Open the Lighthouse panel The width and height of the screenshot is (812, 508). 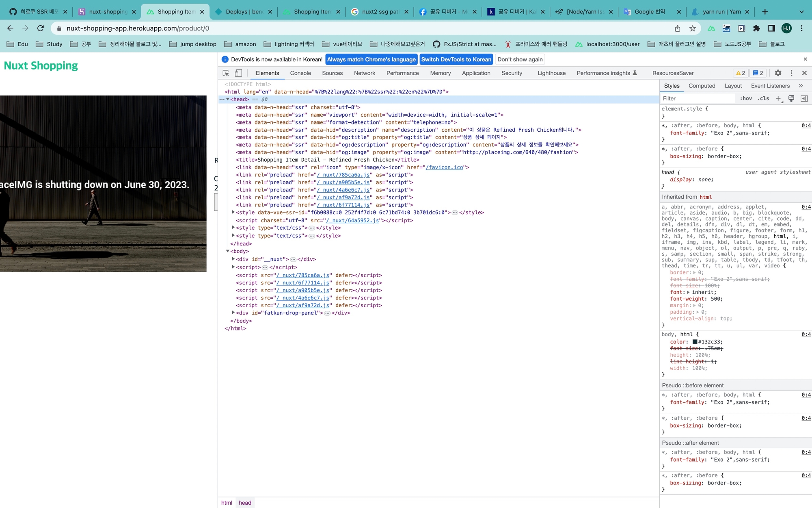click(x=551, y=73)
